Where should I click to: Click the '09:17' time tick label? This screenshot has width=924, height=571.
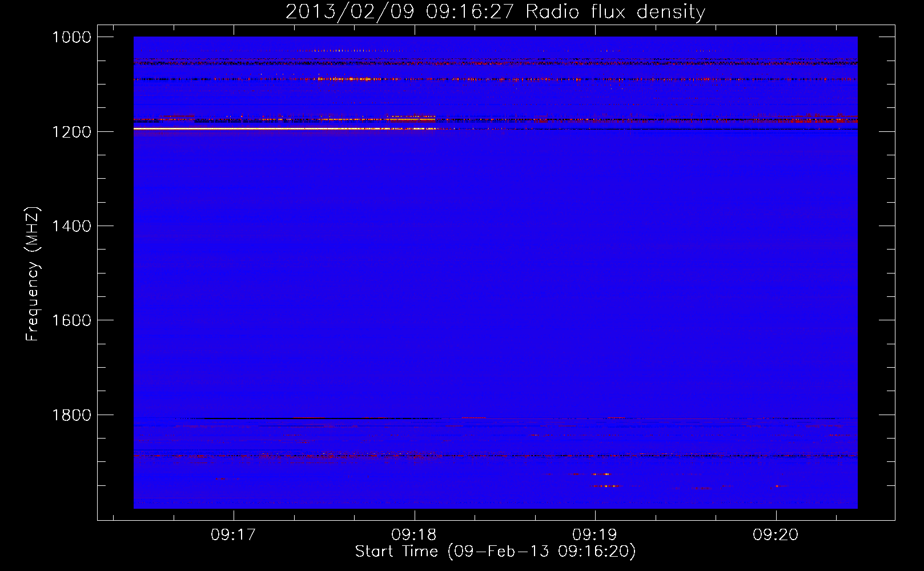pos(234,535)
